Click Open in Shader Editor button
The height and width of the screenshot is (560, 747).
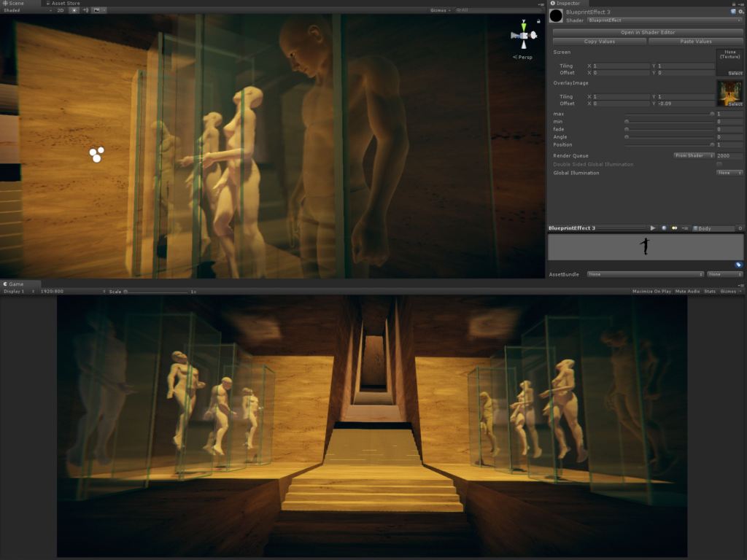click(x=647, y=32)
